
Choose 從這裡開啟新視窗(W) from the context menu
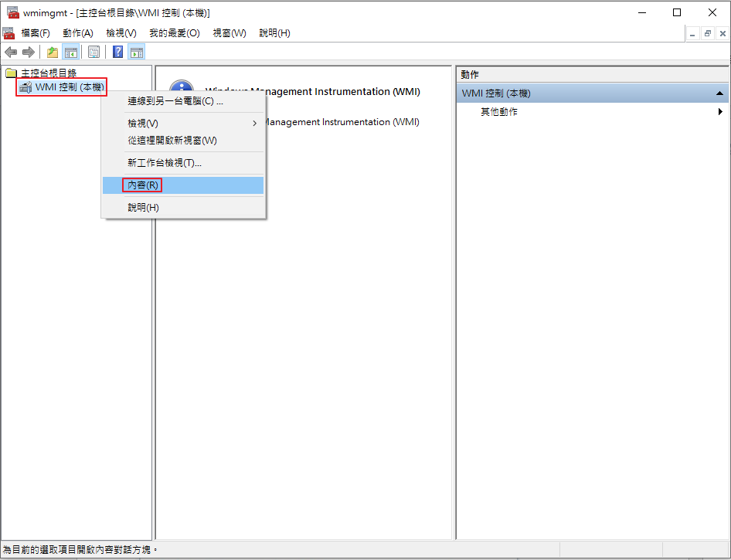(172, 141)
